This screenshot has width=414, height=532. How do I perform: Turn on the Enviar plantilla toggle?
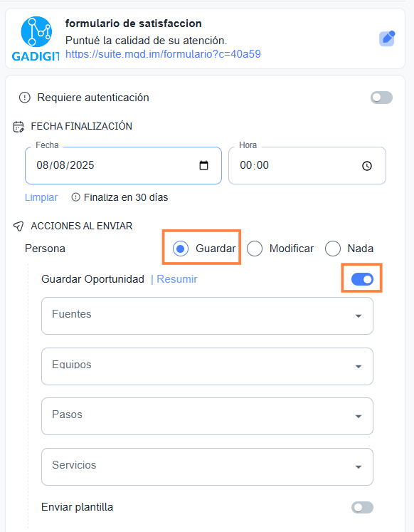[362, 508]
